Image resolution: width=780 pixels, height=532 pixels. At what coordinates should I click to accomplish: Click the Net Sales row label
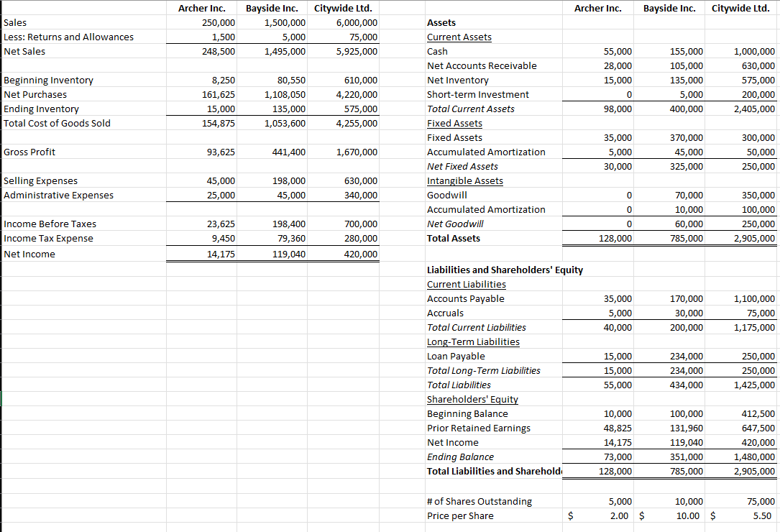pos(24,51)
